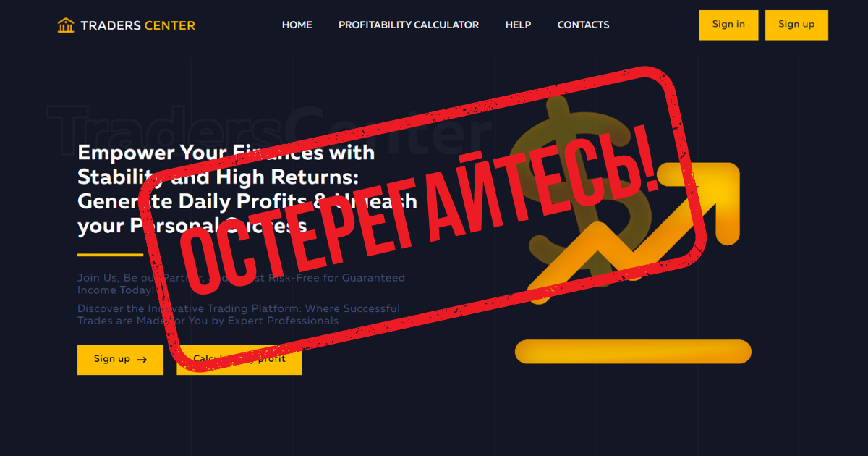Click the arrow icon inside hero Sign up
This screenshot has height=456, width=868.
[142, 359]
